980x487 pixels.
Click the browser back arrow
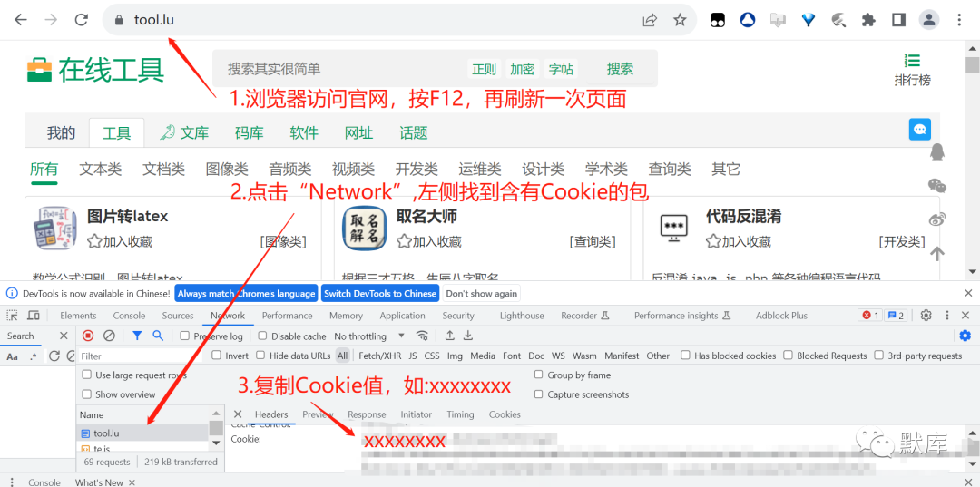[x=21, y=20]
